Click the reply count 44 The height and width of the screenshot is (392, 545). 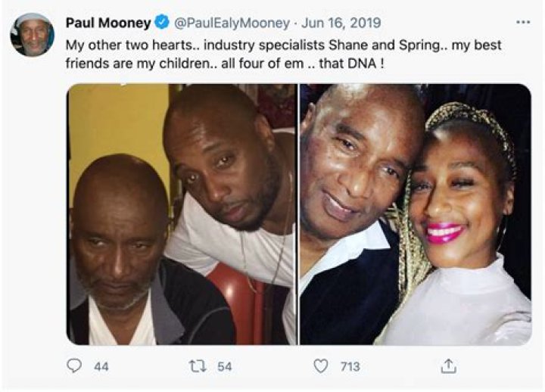[101, 367]
